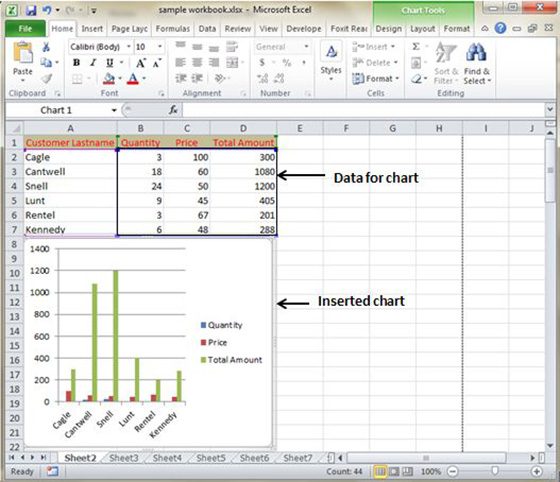The image size is (560, 482).
Task: Click the Percent Style icon
Action: 287,63
